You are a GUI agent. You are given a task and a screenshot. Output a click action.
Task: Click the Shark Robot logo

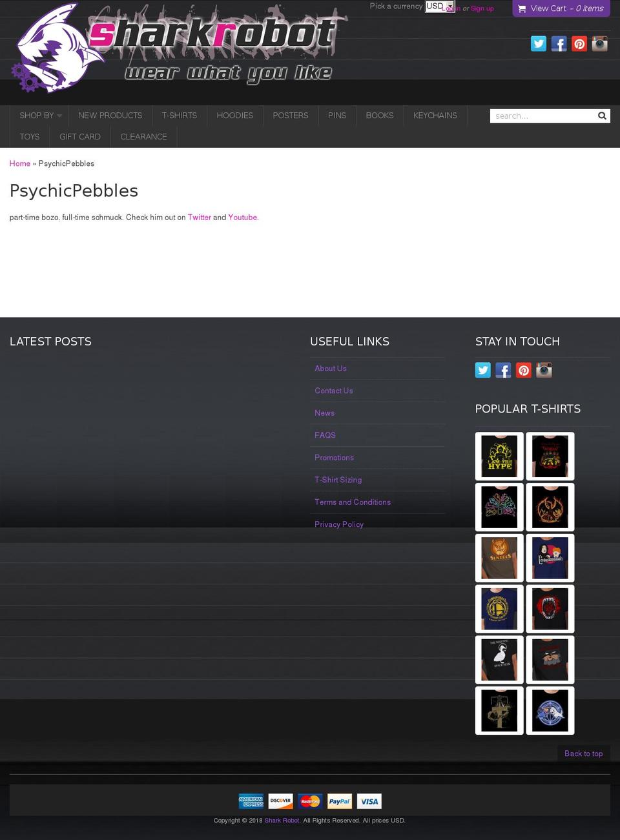[x=180, y=47]
